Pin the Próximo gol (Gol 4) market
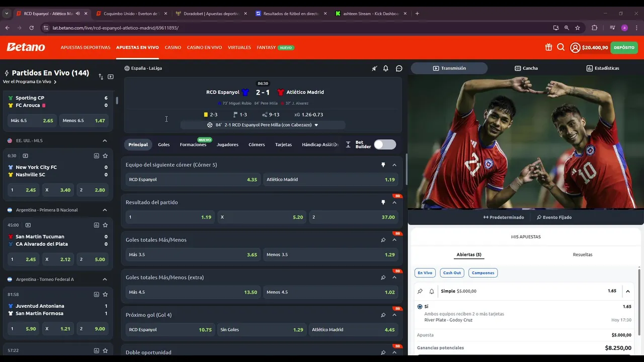The height and width of the screenshot is (362, 644). pos(383,315)
